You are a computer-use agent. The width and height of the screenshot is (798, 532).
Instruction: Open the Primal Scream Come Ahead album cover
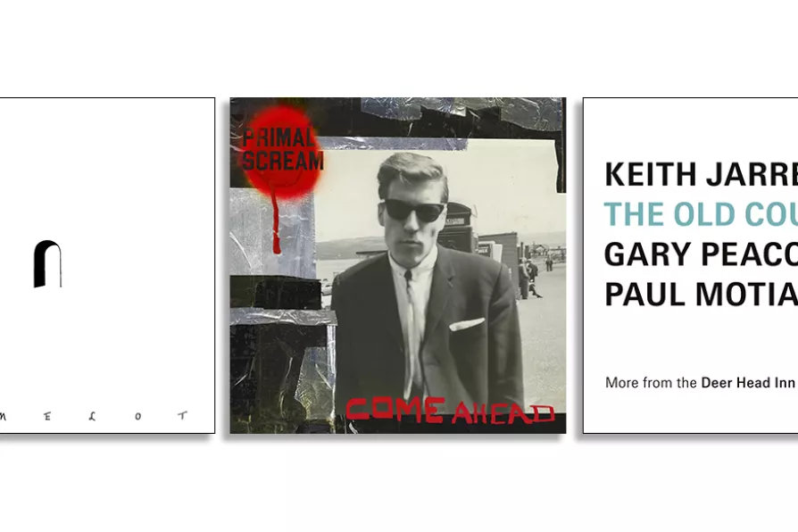point(398,265)
